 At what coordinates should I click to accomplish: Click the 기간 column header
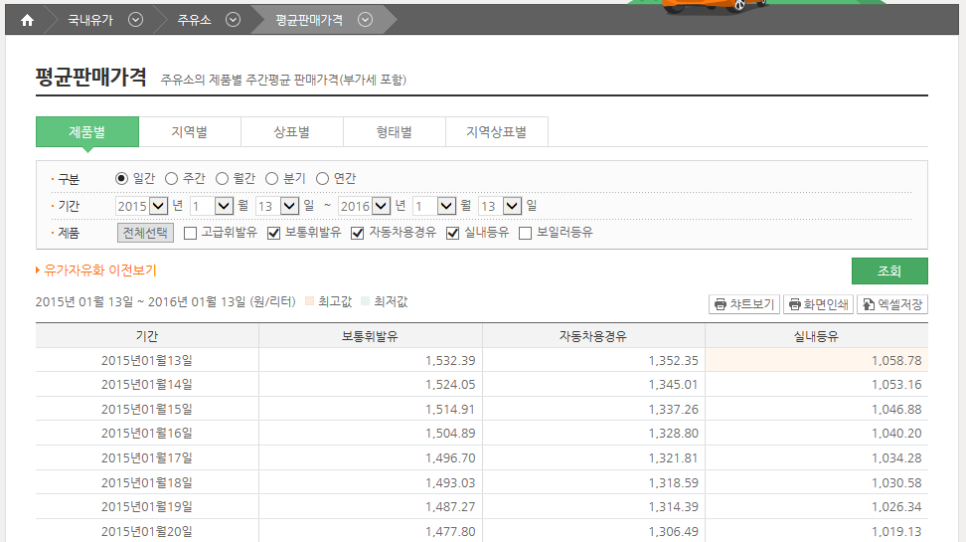147,336
